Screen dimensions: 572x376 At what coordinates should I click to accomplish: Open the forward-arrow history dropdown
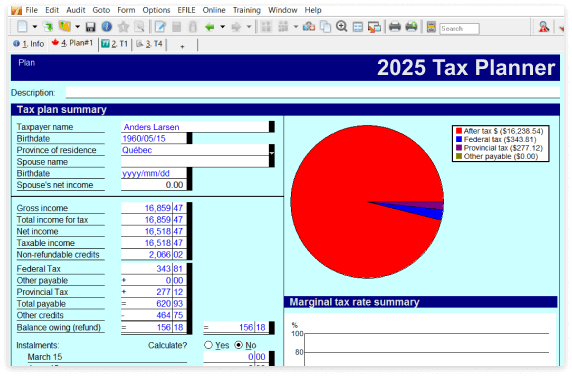pyautogui.click(x=249, y=27)
